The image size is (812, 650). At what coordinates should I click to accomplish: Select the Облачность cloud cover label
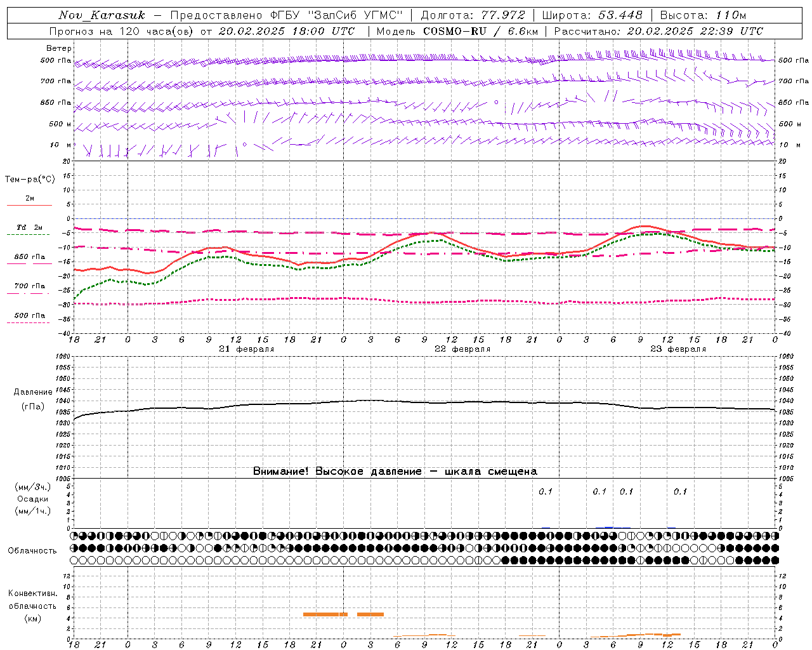[x=32, y=551]
